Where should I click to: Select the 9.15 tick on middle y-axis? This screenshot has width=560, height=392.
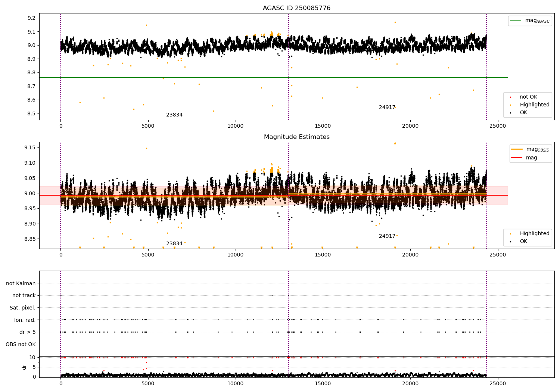click(30, 148)
